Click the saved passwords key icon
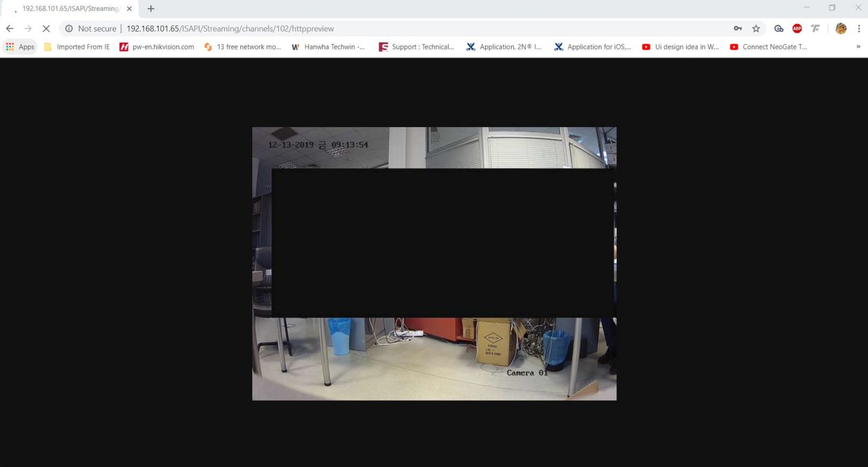Viewport: 868px width, 467px height. [737, 29]
